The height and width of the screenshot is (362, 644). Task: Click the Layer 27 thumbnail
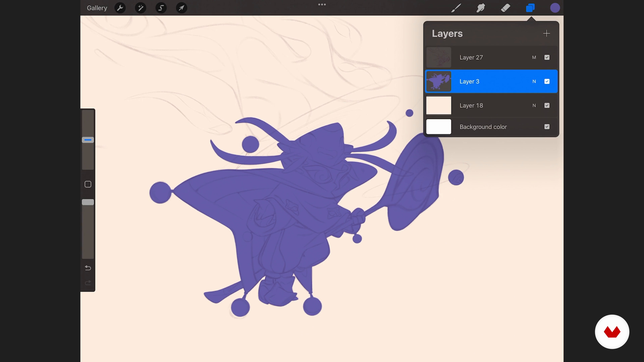coord(439,57)
